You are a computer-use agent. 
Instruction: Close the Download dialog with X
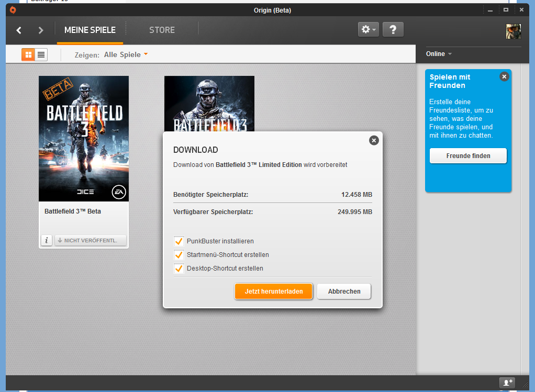click(x=374, y=140)
